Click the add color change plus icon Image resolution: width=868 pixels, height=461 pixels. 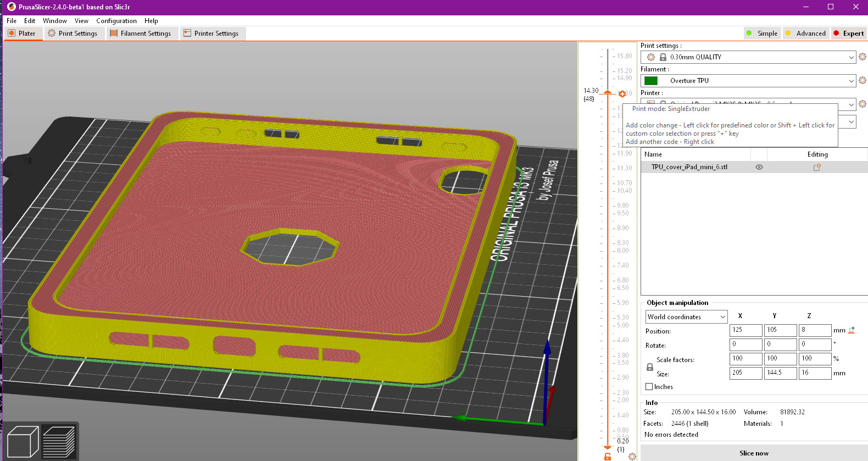(622, 94)
